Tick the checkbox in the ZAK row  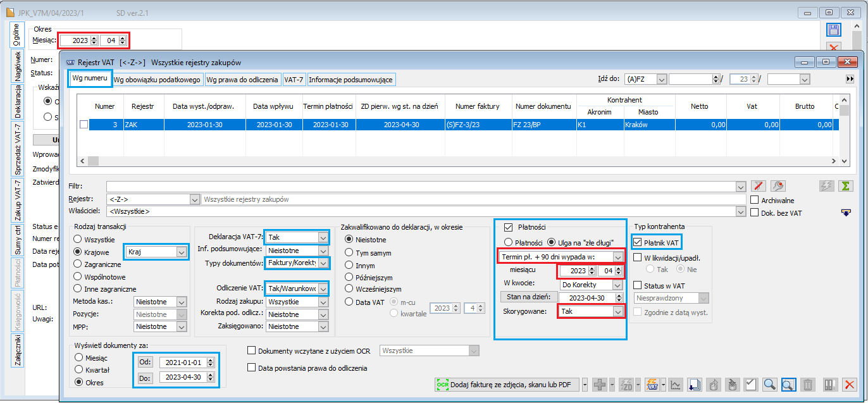click(x=84, y=125)
